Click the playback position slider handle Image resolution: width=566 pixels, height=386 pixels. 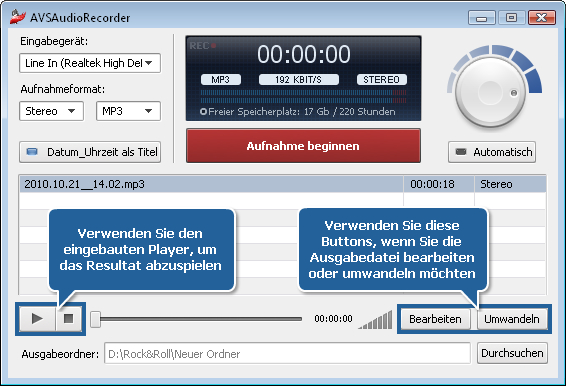click(95, 319)
